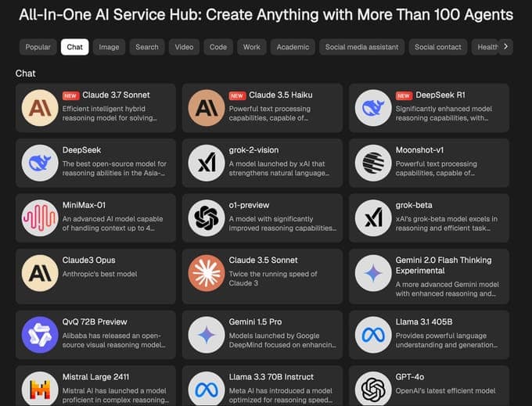Click the DeepSeek R1 whale icon
Screen dimensions: 532x406
click(373, 108)
